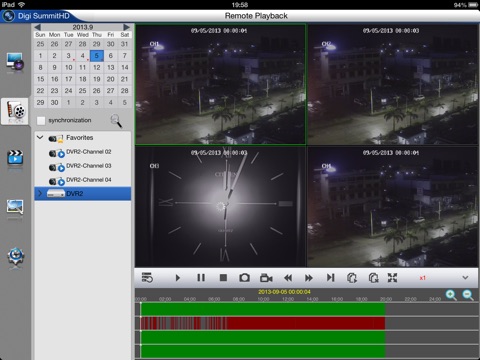Viewport: 480px width, 360px height.
Task: Click the fourth bottom timeline track
Action: click(x=263, y=352)
